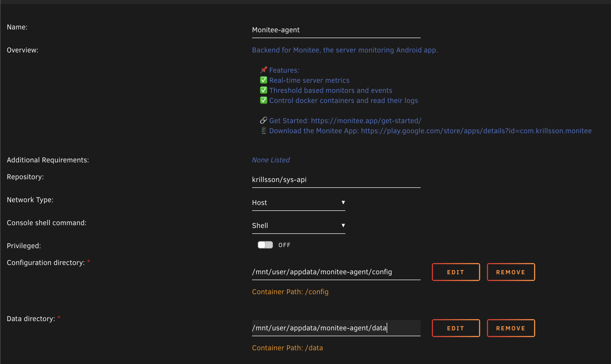Remove the Data directory entry
Screen dimensions: 611x364
[511, 328]
